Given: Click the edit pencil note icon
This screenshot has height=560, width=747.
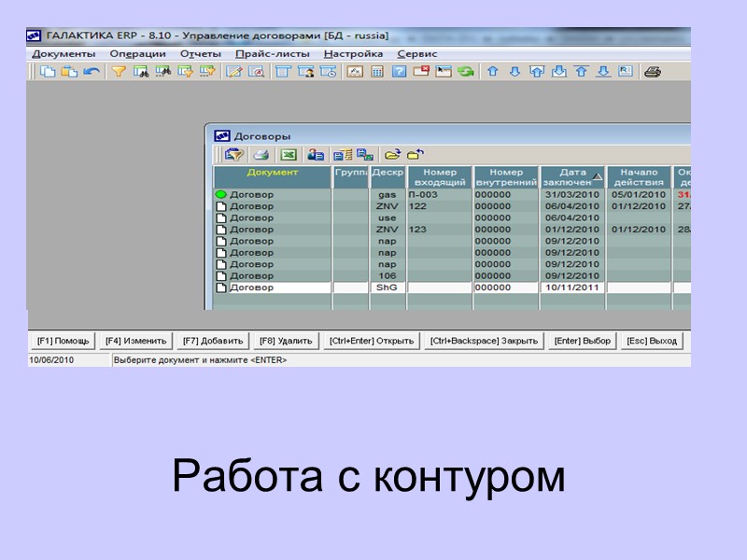Looking at the screenshot, I should tap(234, 72).
